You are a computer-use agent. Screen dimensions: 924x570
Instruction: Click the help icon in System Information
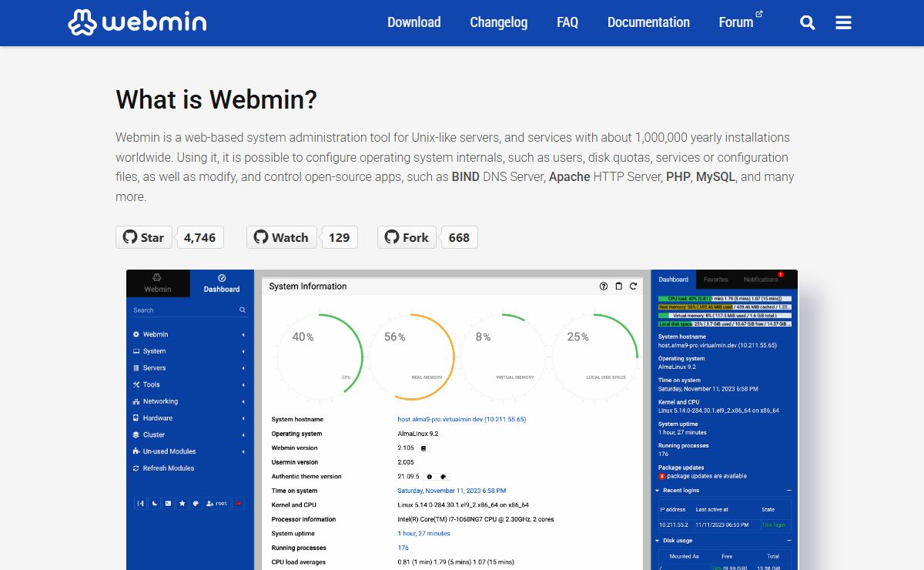pyautogui.click(x=604, y=286)
